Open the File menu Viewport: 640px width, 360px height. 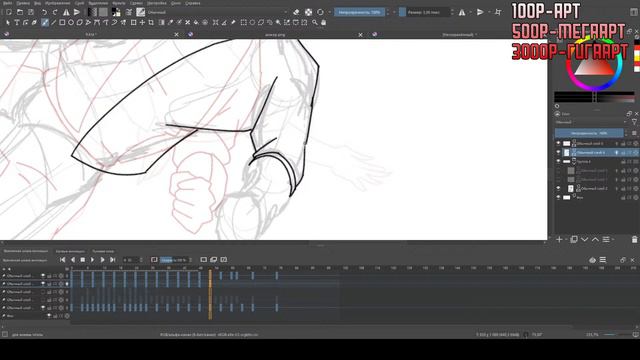(7, 3)
